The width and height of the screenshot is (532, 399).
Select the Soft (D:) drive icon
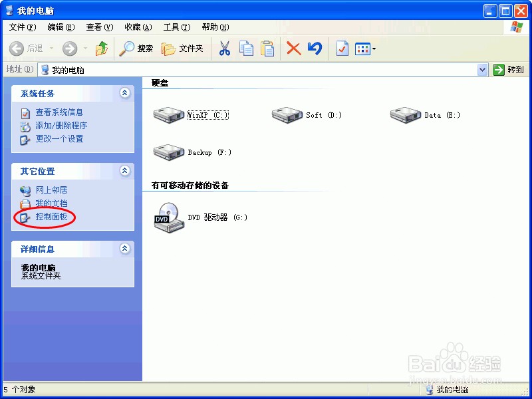tap(287, 115)
